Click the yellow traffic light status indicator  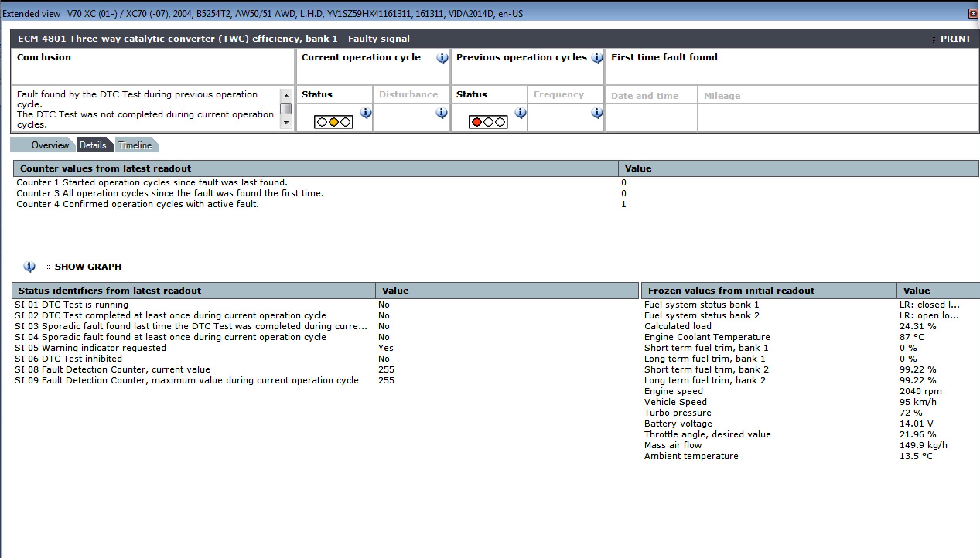pyautogui.click(x=333, y=122)
